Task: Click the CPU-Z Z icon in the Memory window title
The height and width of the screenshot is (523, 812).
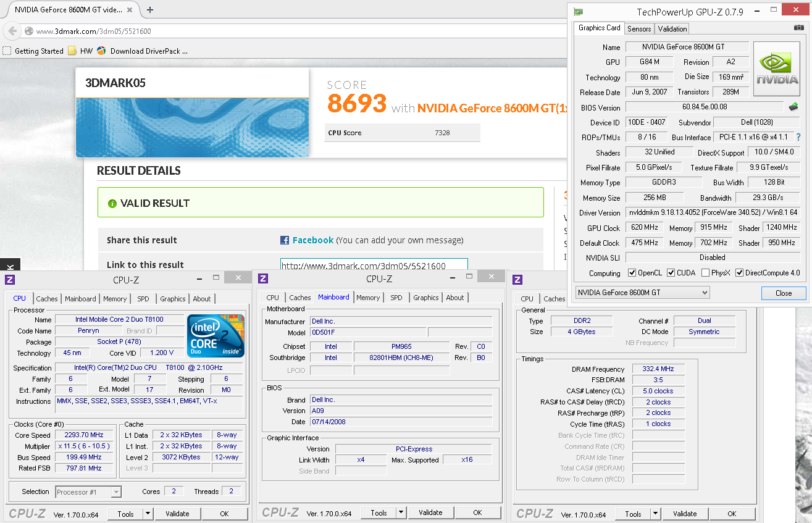Action: [x=517, y=279]
